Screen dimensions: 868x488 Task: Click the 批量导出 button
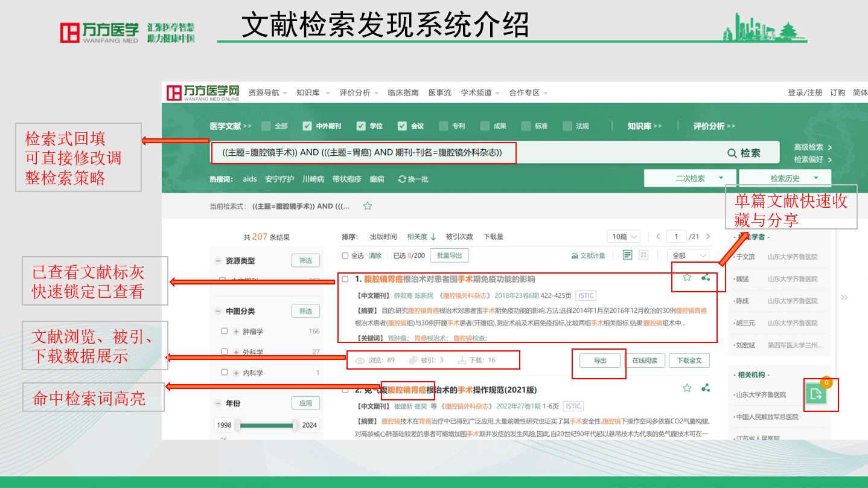[x=449, y=255]
